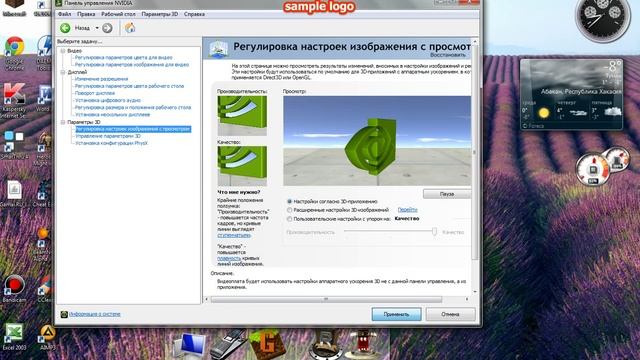Image resolution: width=640 pixels, height=360 pixels.
Task: Select highlighted Регулировка настроек изображения с просмотром
Action: pos(133,129)
